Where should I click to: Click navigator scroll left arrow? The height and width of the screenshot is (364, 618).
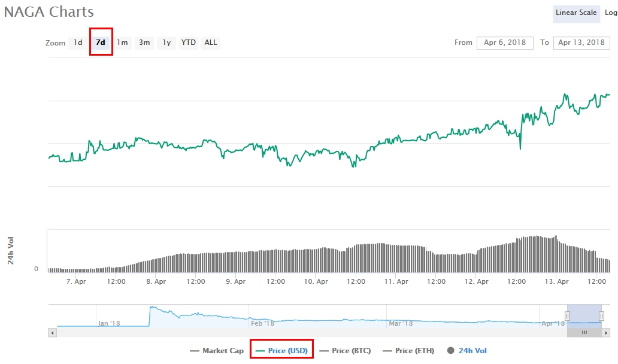(53, 333)
